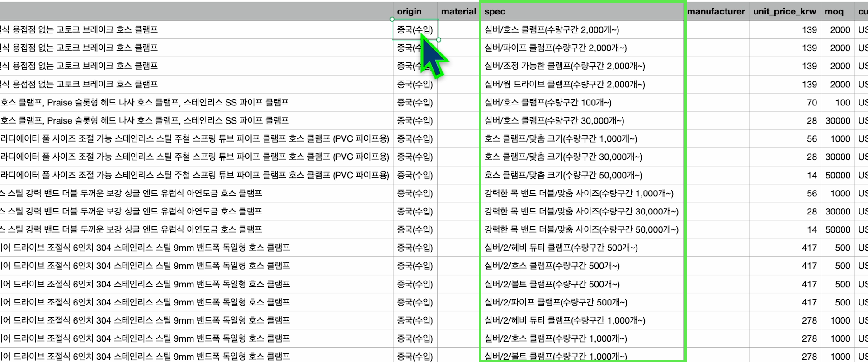Viewport: 868px width, 362px height.
Task: Click empty manufacturer cell in "실버/2/파이프 클램프(수량구간 500개~)" row
Action: (x=716, y=302)
